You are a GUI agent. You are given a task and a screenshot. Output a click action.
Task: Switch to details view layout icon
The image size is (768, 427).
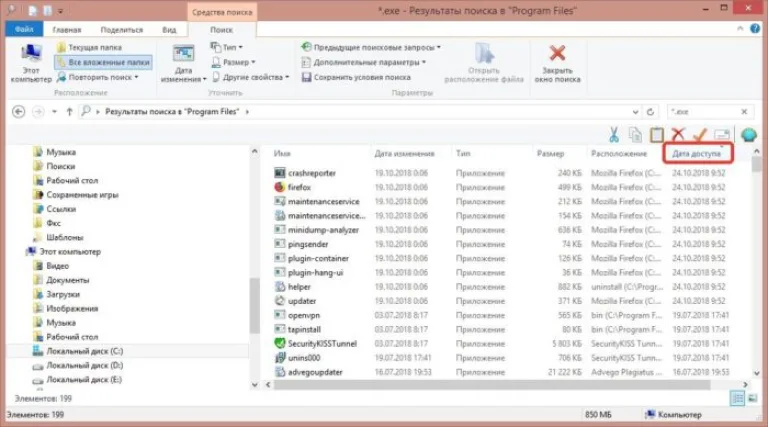(737, 398)
